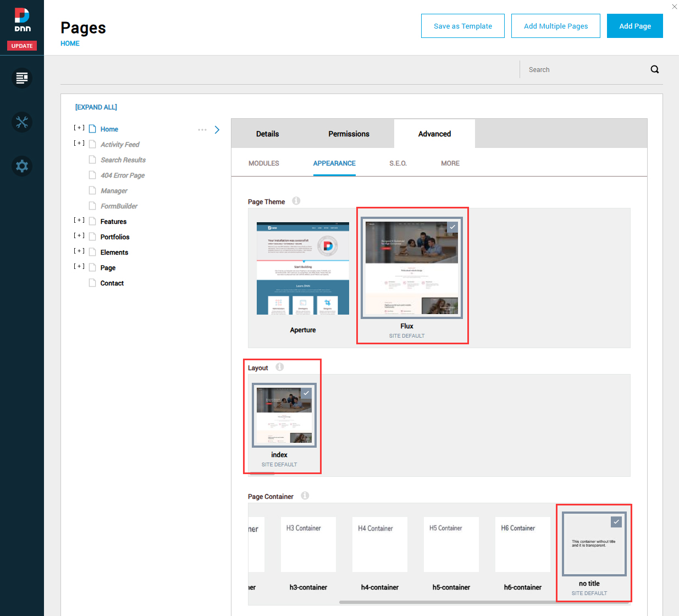This screenshot has width=679, height=616.
Task: Click the Layout horizontal scrollbar
Action: click(262, 474)
